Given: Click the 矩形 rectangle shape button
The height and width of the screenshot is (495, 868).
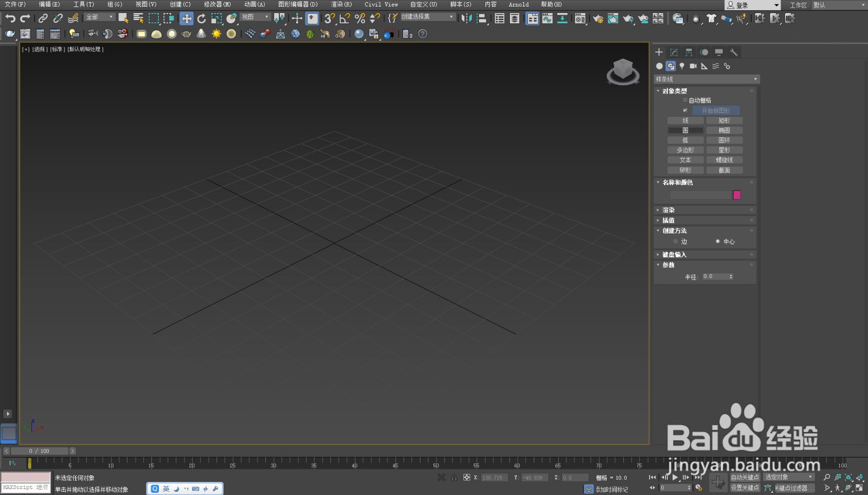Looking at the screenshot, I should pos(724,120).
